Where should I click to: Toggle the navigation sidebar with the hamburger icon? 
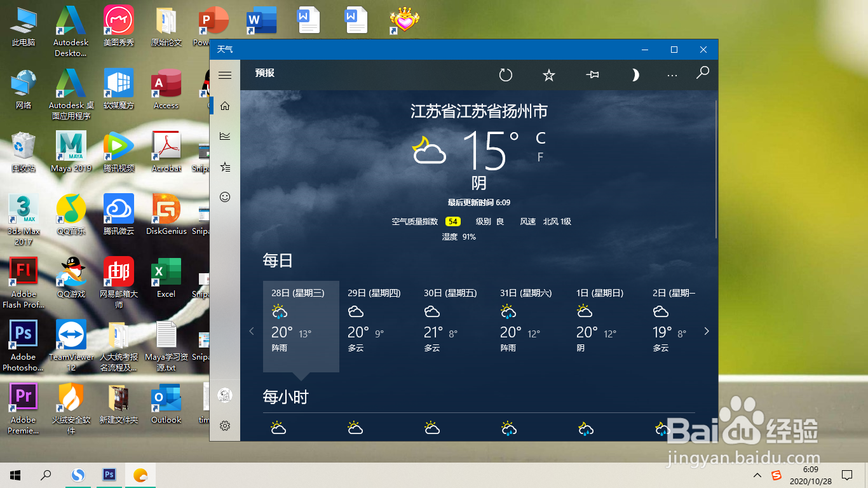tap(224, 74)
